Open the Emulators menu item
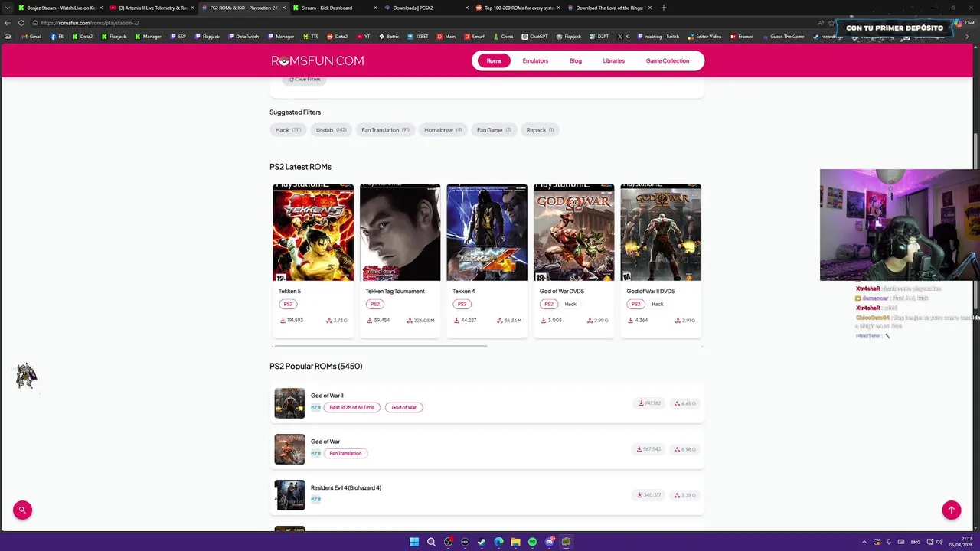 tap(535, 61)
